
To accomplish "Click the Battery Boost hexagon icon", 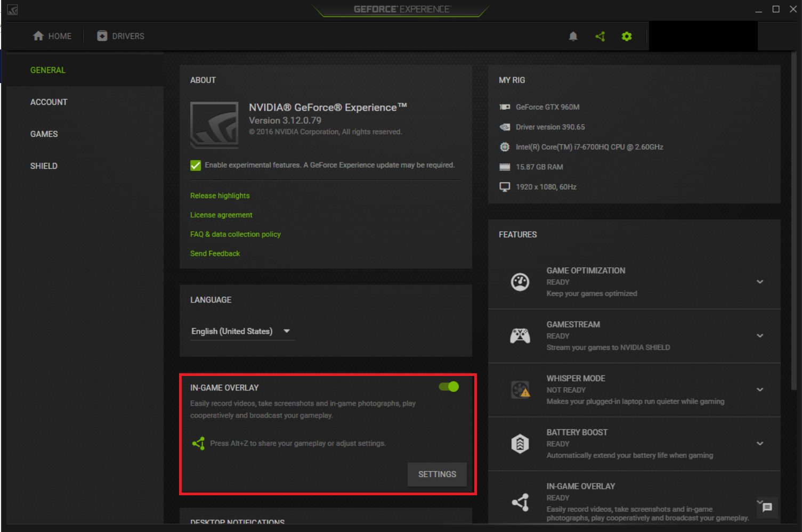I will (x=520, y=444).
